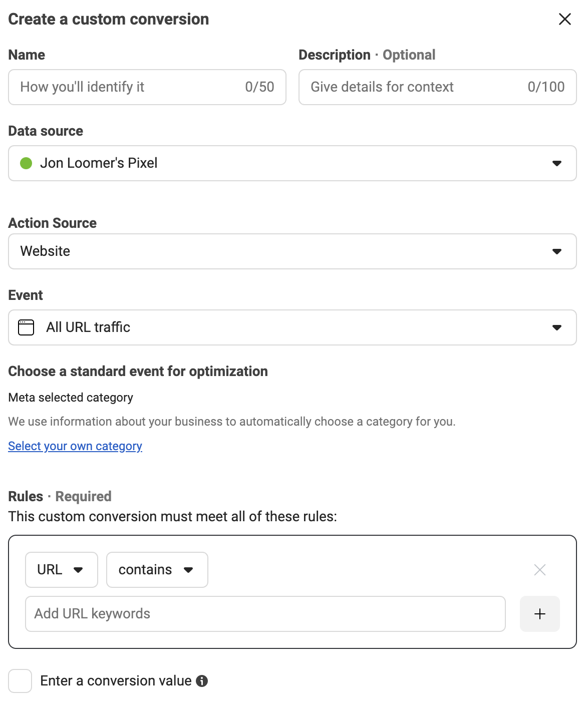
Task: Remove the URL contains rule
Action: tap(539, 570)
